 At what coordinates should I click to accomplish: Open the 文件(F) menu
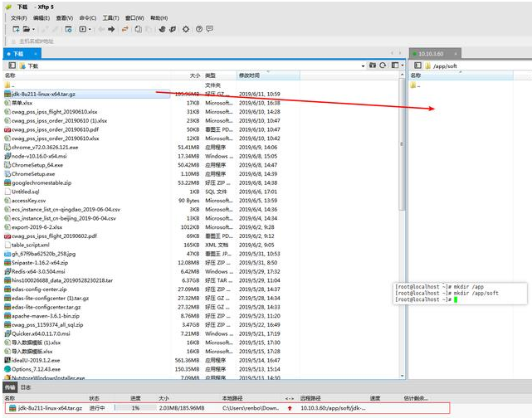pos(18,17)
